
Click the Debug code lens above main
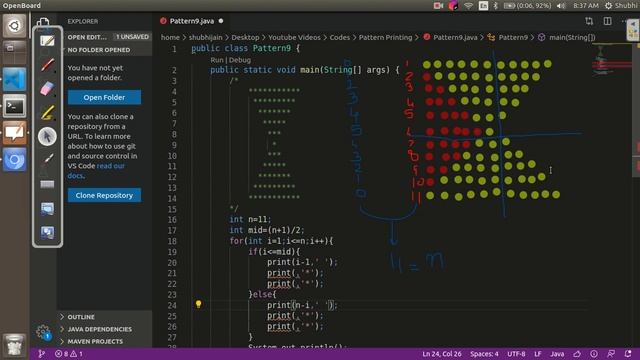click(240, 60)
